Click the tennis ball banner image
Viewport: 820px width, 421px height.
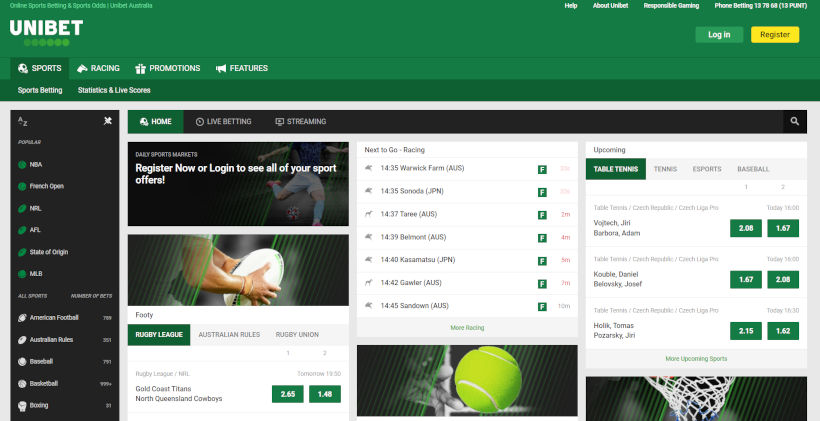[x=467, y=380]
